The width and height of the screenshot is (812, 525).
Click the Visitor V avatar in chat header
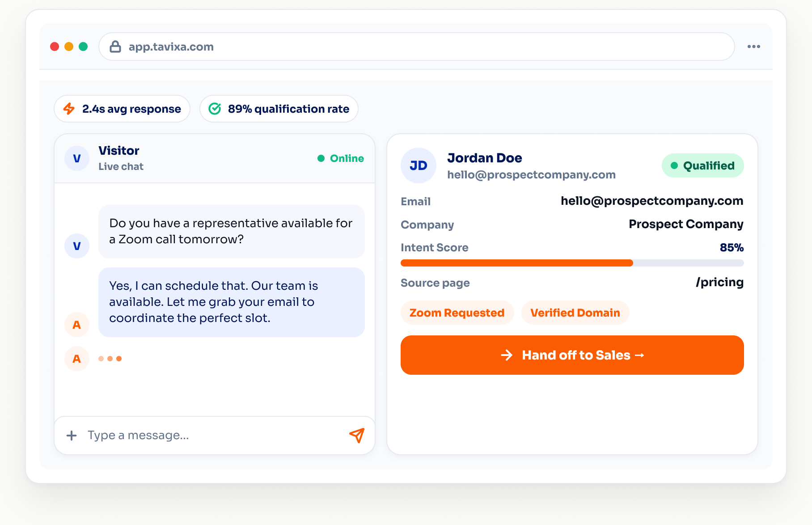coord(77,158)
